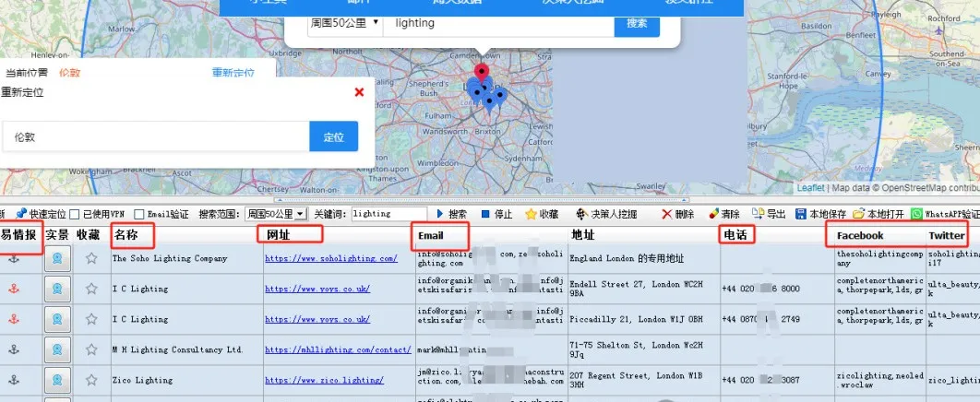Open street view for The Soho Lighting Company
This screenshot has height=402, width=980.
click(57, 258)
